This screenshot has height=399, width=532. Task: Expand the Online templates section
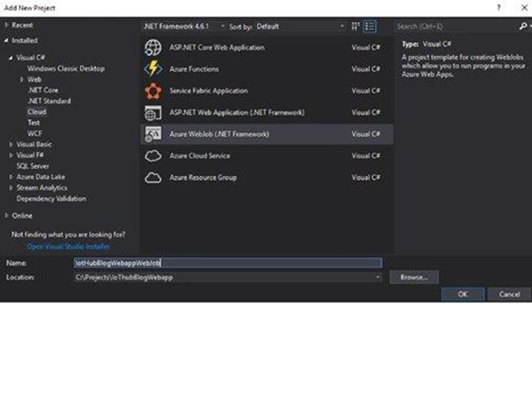[x=7, y=216]
